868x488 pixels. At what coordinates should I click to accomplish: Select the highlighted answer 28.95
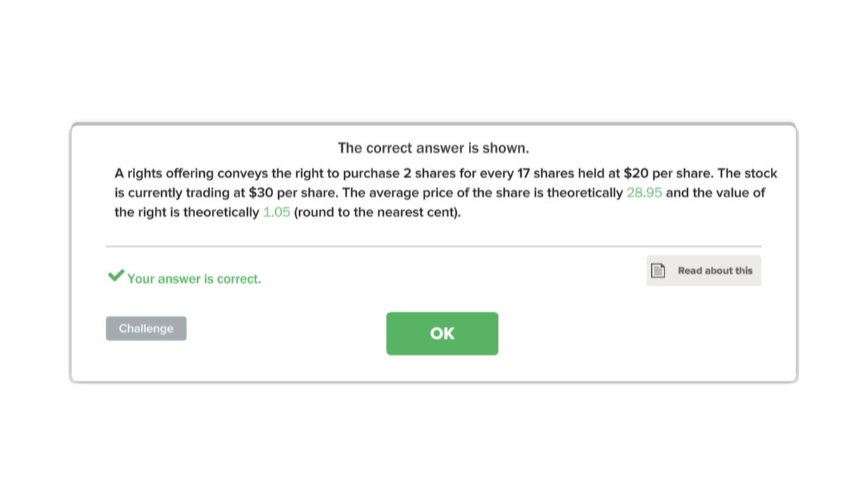coord(644,192)
